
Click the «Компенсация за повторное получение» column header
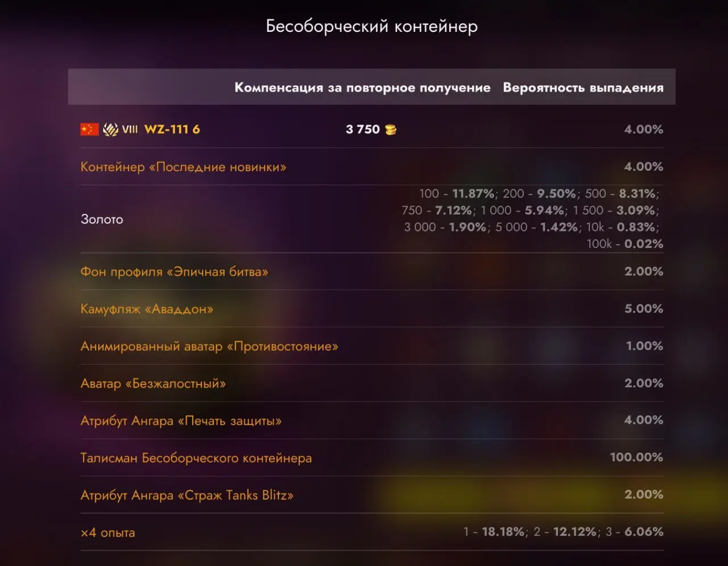363,87
